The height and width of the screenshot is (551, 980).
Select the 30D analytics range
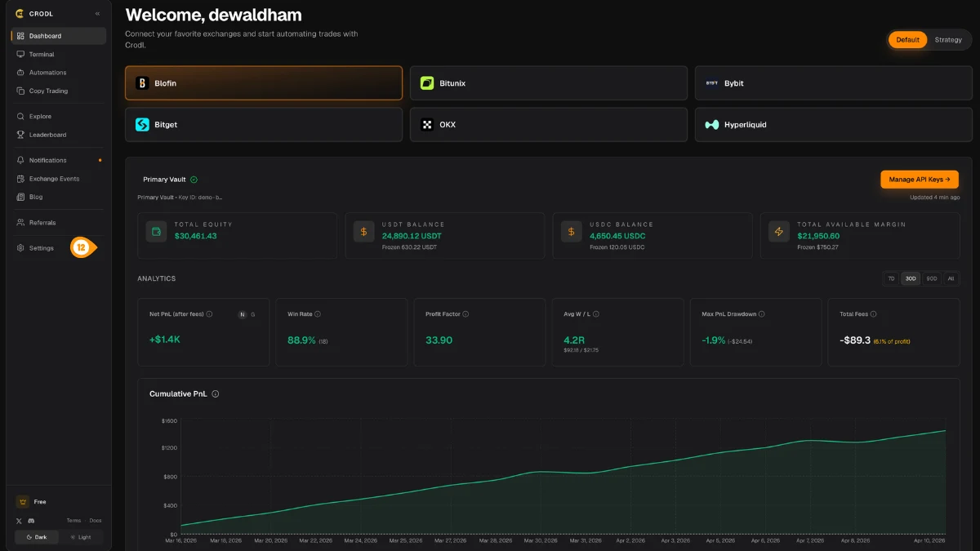pyautogui.click(x=911, y=278)
